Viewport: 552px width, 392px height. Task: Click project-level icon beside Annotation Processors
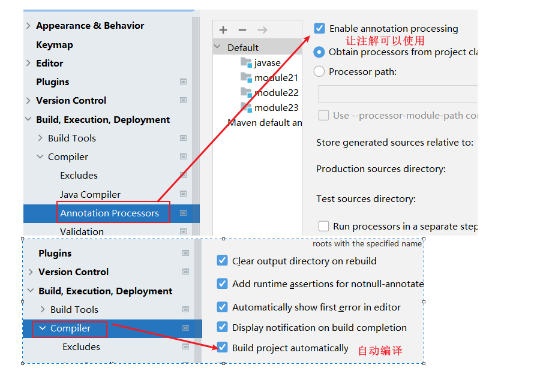point(183,213)
